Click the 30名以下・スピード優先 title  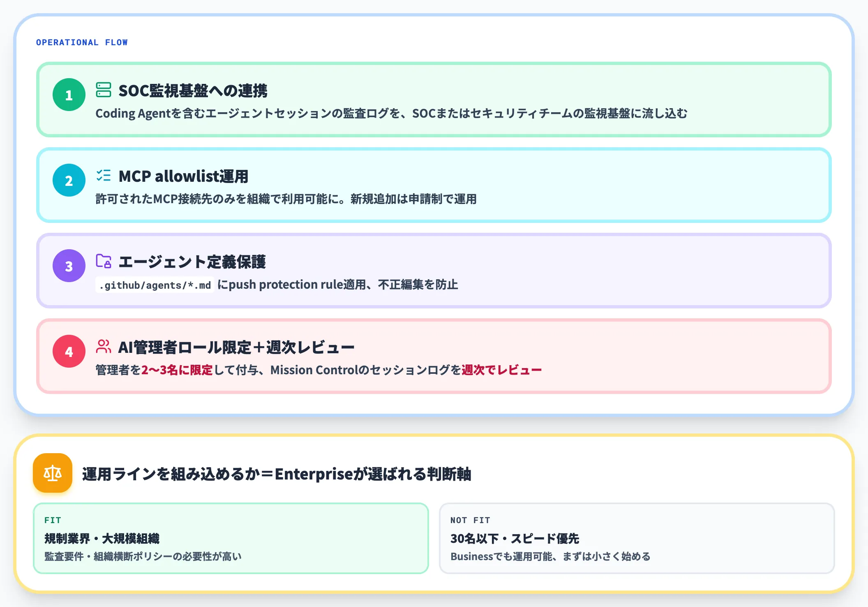coord(515,538)
